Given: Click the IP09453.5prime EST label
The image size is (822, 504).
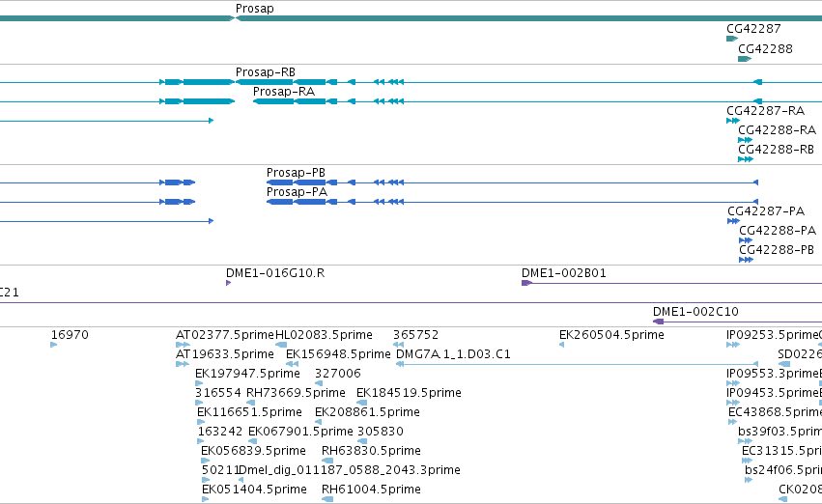Looking at the screenshot, I should (773, 394).
